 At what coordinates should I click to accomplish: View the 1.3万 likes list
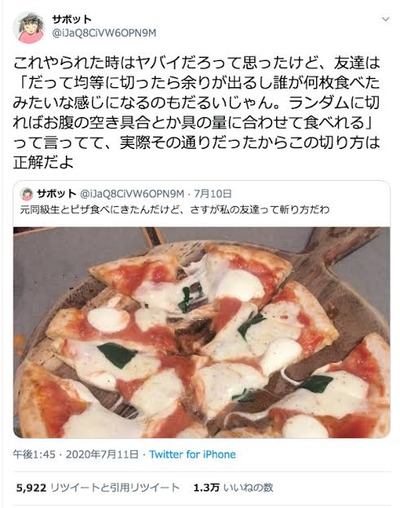(x=233, y=488)
